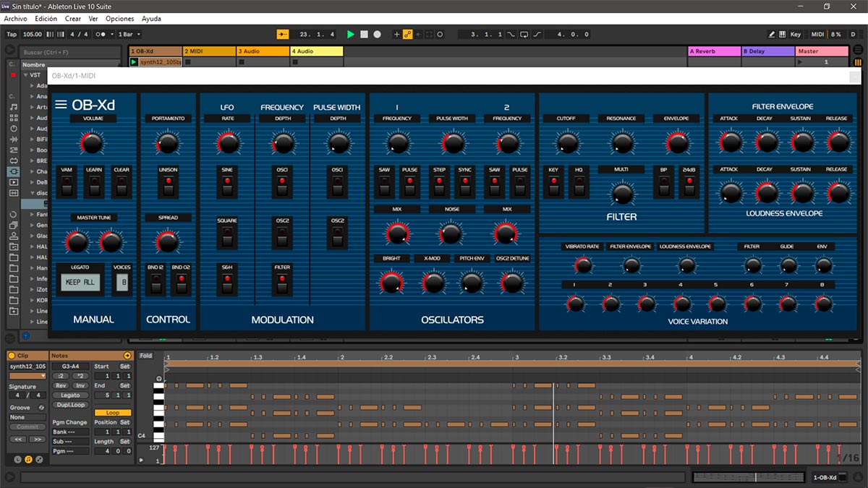868x488 pixels.
Task: Click the MIDI Arrangement Overdub plus icon
Action: 396,34
